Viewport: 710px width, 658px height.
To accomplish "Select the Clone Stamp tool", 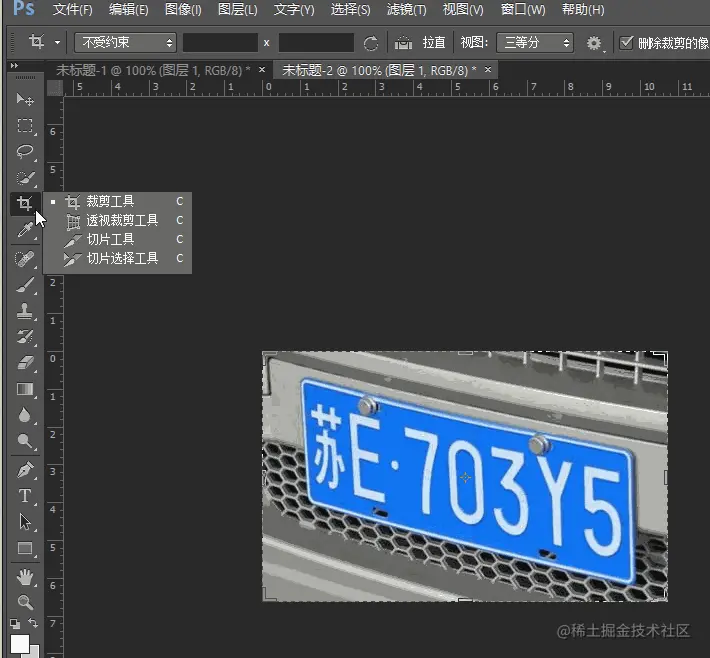I will point(25,311).
